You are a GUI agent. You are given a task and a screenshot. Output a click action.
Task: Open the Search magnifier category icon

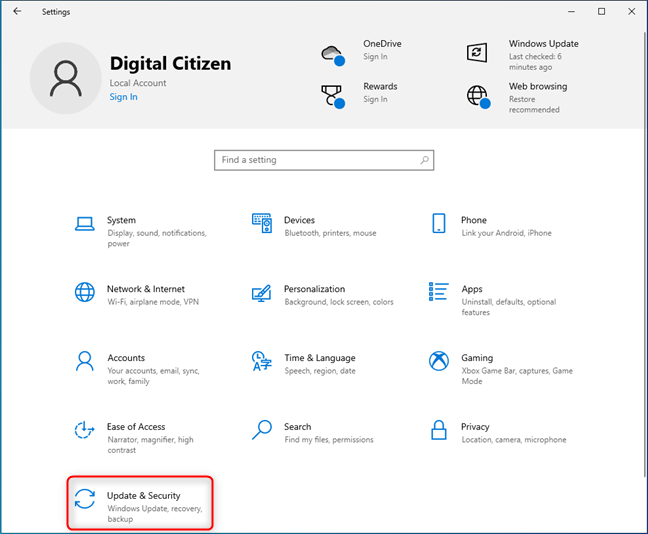262,430
